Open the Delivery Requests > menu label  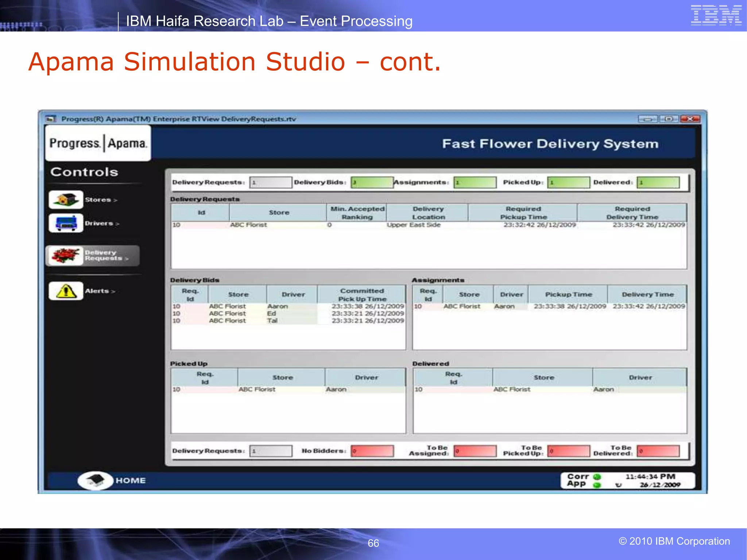[x=107, y=255]
